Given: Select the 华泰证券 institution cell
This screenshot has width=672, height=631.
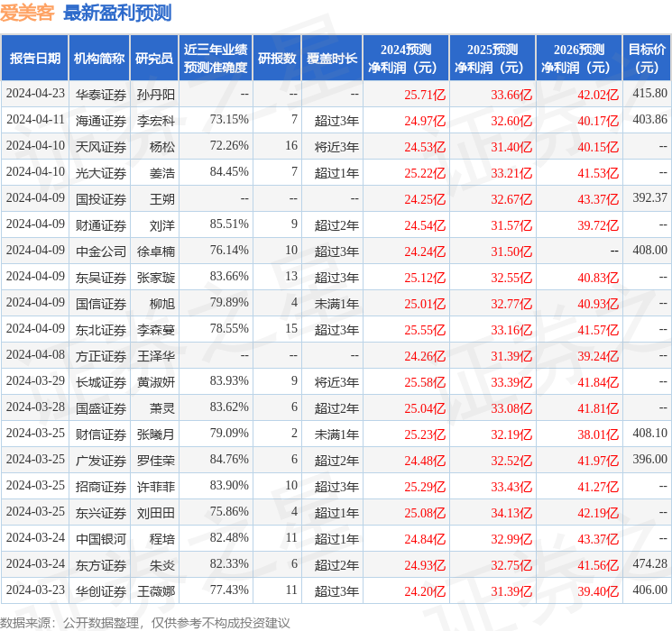Looking at the screenshot, I should point(101,95).
